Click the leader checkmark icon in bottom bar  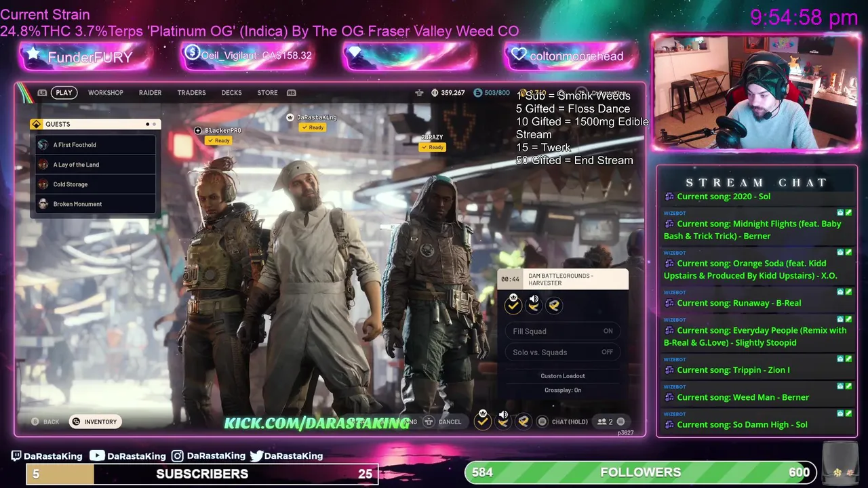482,421
